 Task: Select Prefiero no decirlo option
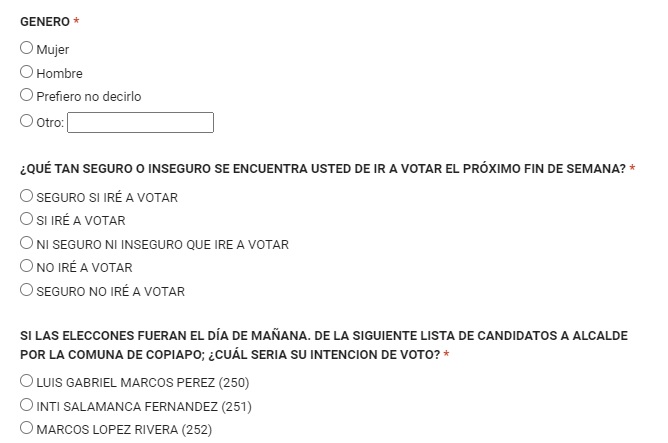tap(26, 95)
